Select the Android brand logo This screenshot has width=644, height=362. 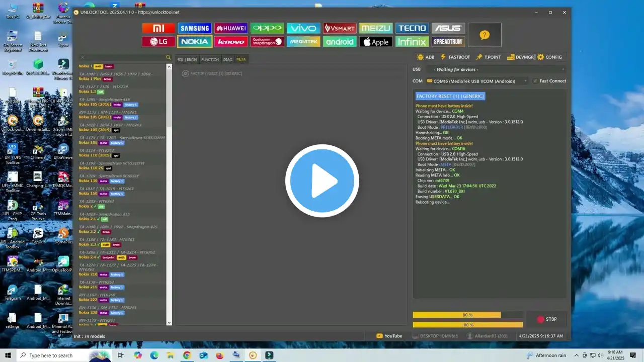pyautogui.click(x=340, y=42)
